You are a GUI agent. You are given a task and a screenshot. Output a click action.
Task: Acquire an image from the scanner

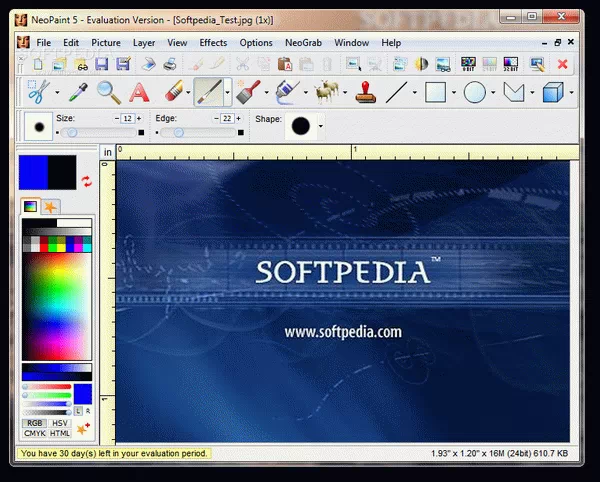coord(148,64)
